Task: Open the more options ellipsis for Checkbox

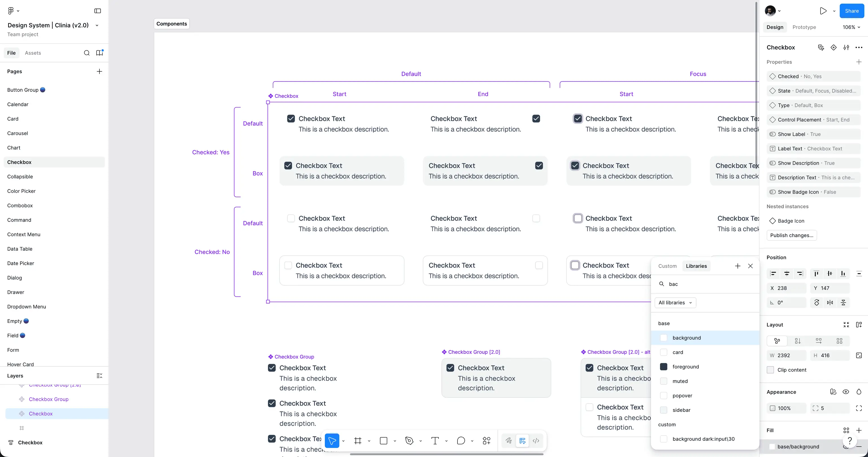Action: coord(859,47)
